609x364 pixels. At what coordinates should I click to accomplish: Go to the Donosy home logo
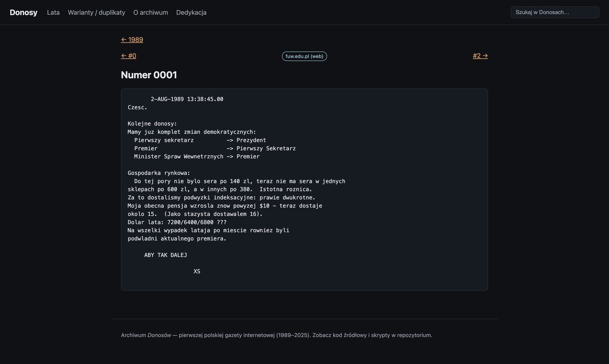pyautogui.click(x=23, y=12)
